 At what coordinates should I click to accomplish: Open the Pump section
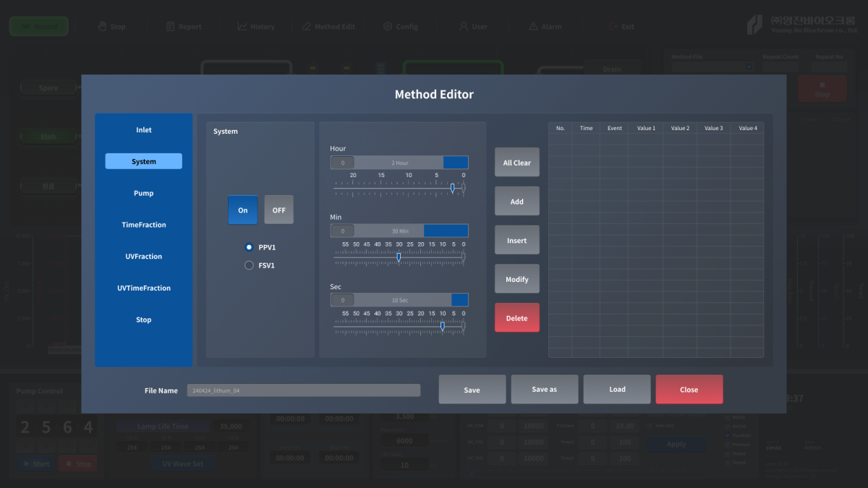click(x=144, y=193)
